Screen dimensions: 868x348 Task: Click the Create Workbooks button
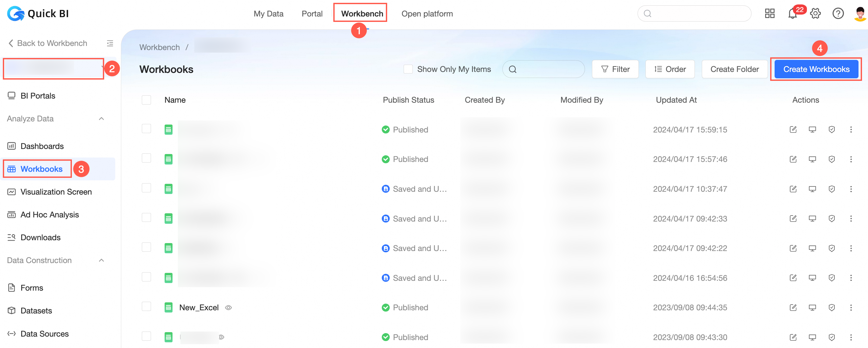pyautogui.click(x=816, y=69)
